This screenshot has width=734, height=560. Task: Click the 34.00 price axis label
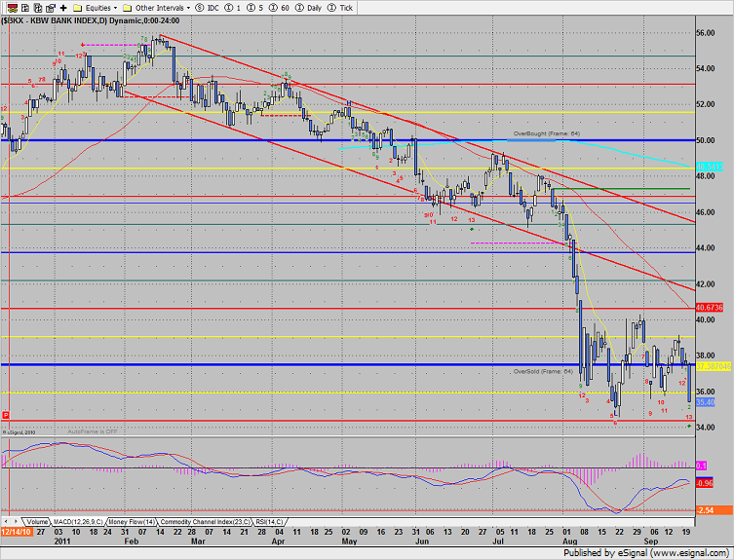coord(706,428)
